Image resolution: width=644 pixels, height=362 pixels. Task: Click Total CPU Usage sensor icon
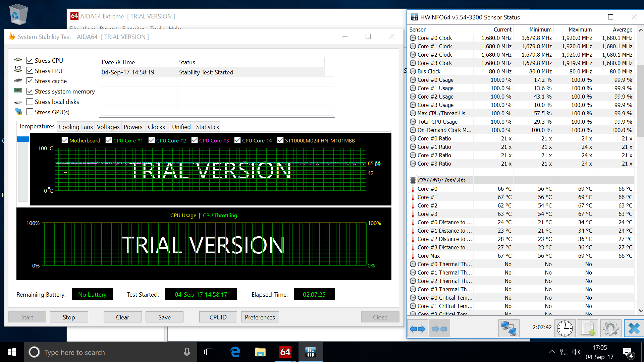413,122
